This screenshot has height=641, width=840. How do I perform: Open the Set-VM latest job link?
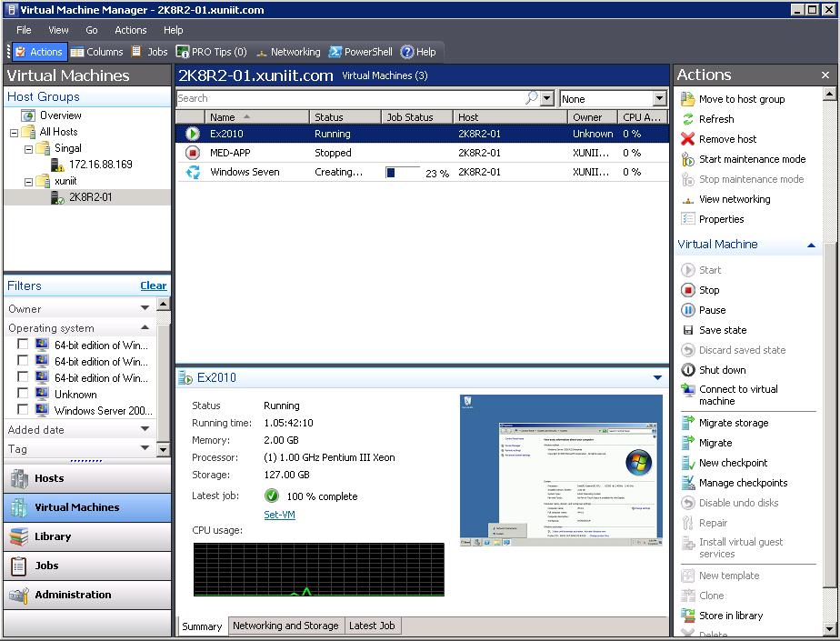pos(279,515)
